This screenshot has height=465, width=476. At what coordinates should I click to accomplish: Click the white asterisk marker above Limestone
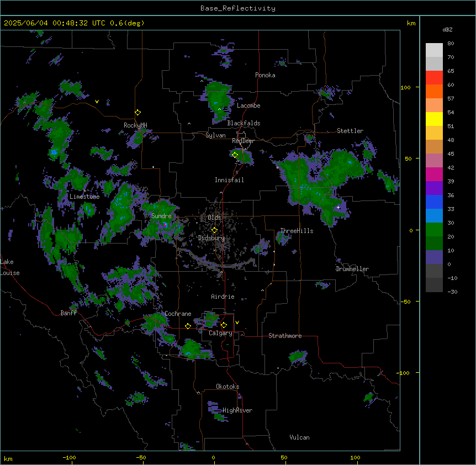click(x=84, y=191)
